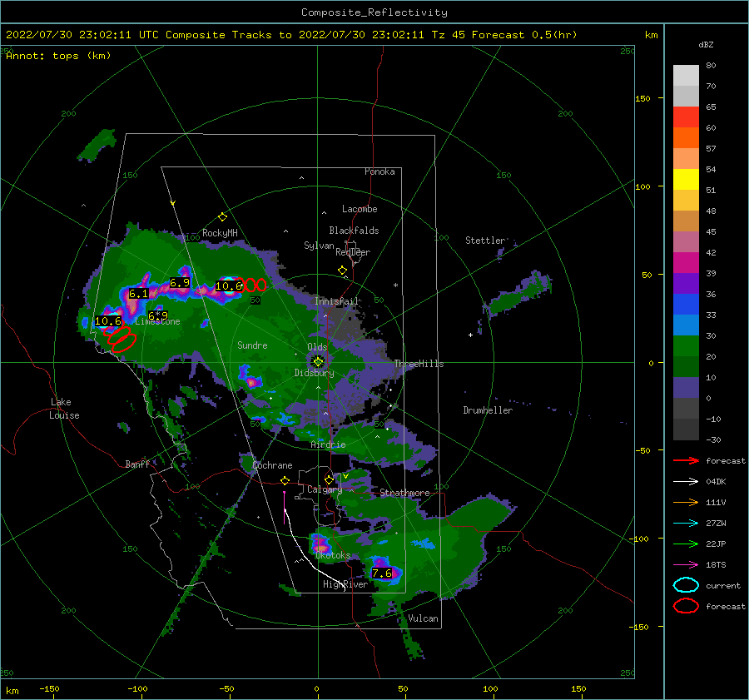
Task: Pick the yellow swatch between 54 and 51 dBZ
Action: tap(686, 179)
